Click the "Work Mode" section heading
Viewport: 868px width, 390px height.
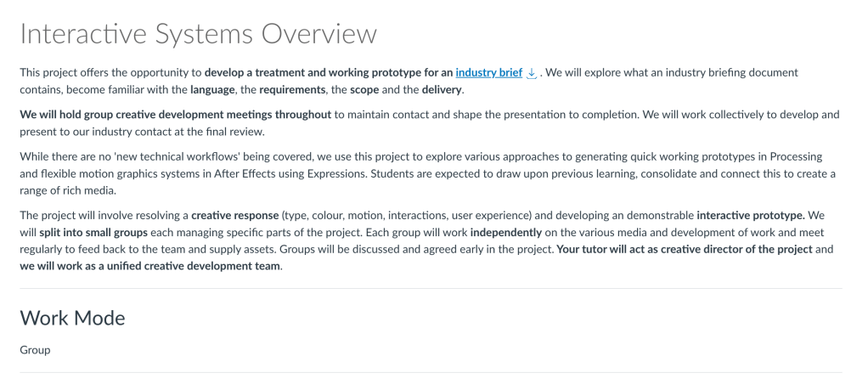tap(72, 318)
